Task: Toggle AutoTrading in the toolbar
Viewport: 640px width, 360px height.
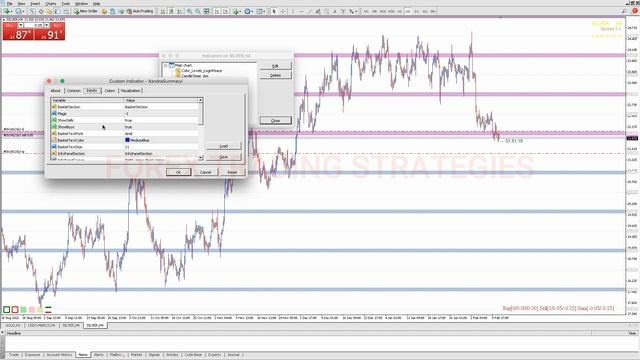Action: (140, 11)
